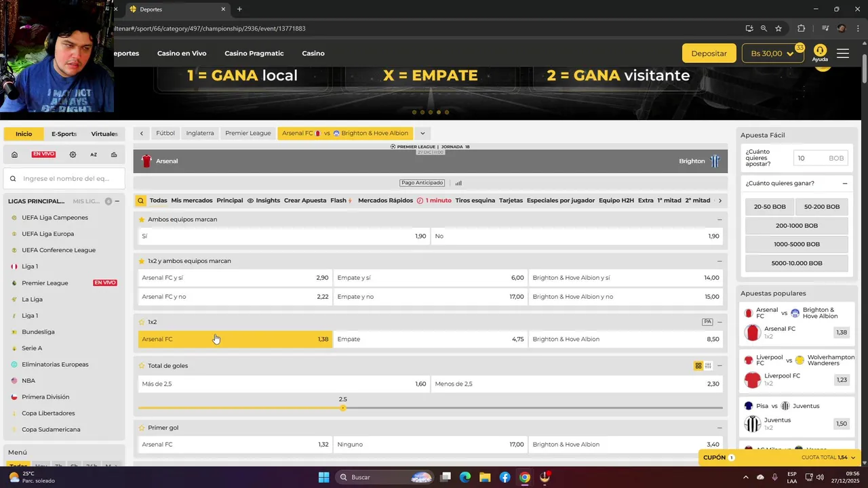This screenshot has height=488, width=868.
Task: Deselect the Arsenal FC 1,38 bet
Action: (235, 340)
